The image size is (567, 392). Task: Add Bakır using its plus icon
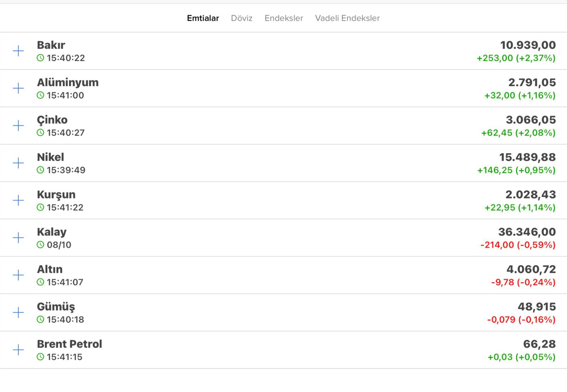(18, 51)
